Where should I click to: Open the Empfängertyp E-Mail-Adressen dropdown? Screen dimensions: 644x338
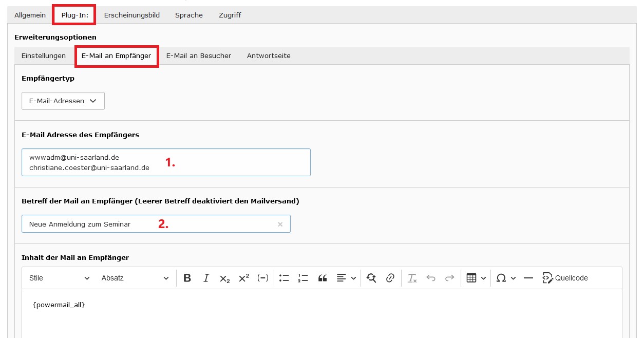click(63, 101)
